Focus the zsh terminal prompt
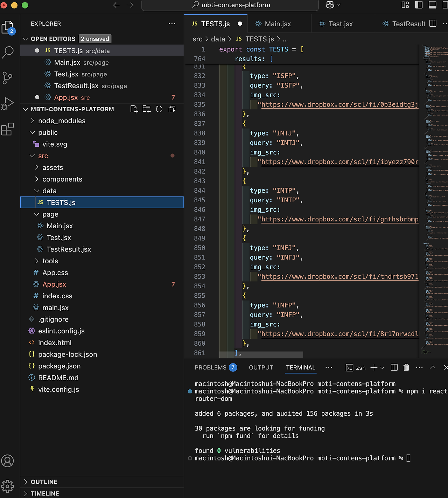 pos(408,458)
